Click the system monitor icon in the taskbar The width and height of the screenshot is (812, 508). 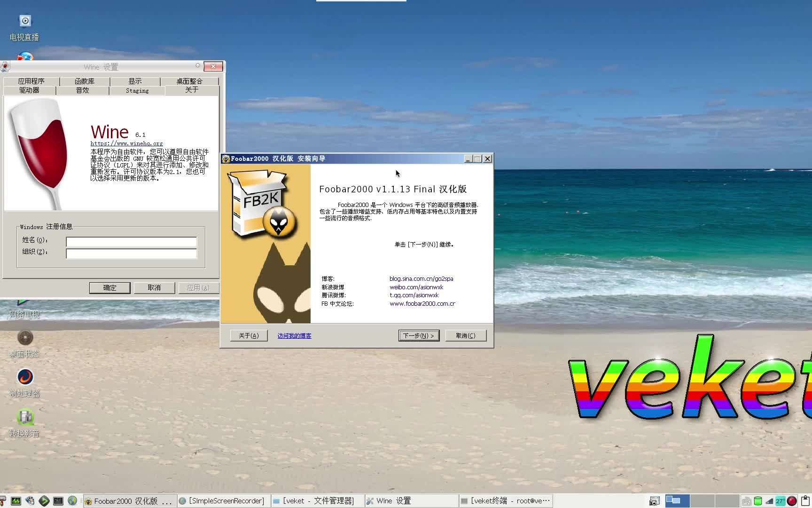pos(16,501)
